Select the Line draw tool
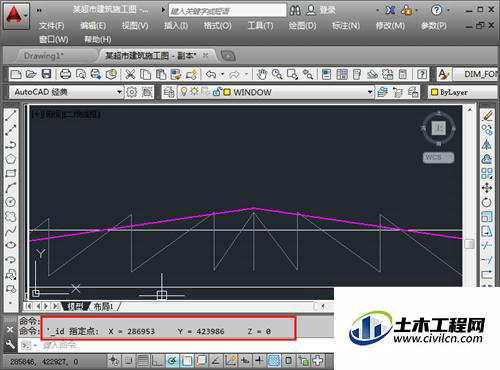Viewport: 500px width, 370px height. [x=10, y=116]
